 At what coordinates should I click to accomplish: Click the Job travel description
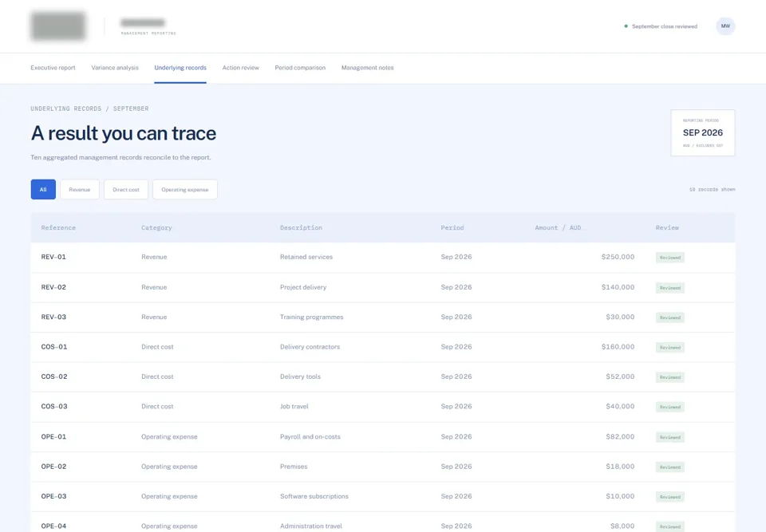pyautogui.click(x=294, y=407)
